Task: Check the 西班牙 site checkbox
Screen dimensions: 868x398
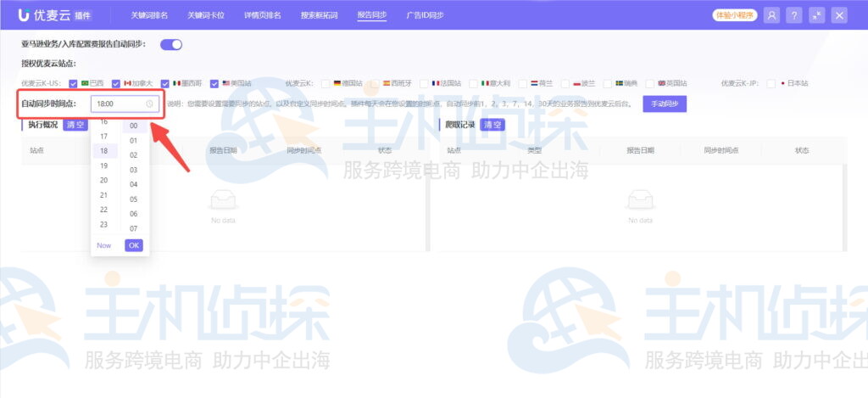Action: click(x=374, y=84)
